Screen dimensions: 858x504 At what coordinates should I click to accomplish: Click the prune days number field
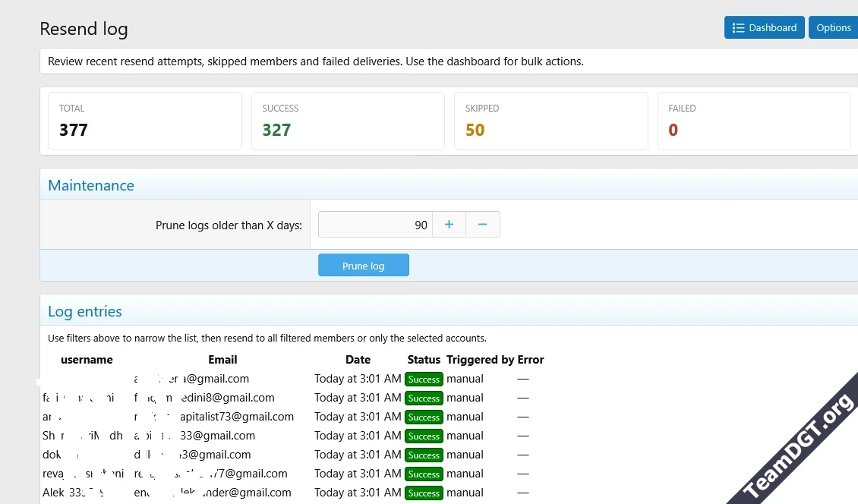tap(375, 225)
